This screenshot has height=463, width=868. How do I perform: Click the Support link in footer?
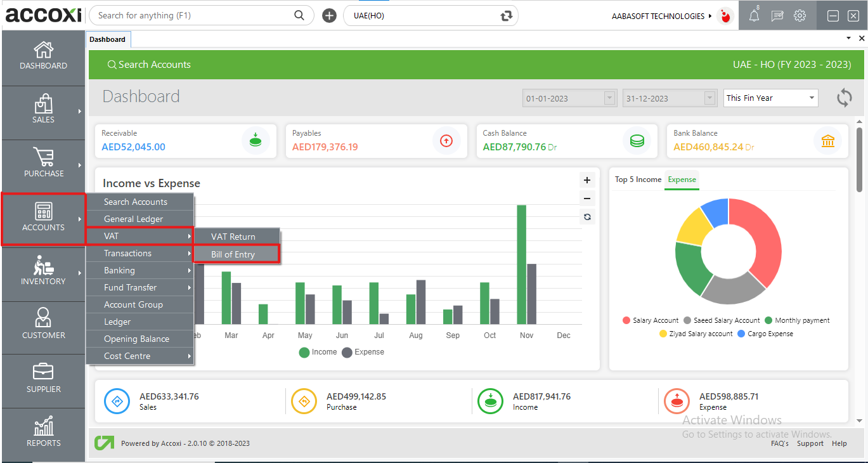coord(810,443)
